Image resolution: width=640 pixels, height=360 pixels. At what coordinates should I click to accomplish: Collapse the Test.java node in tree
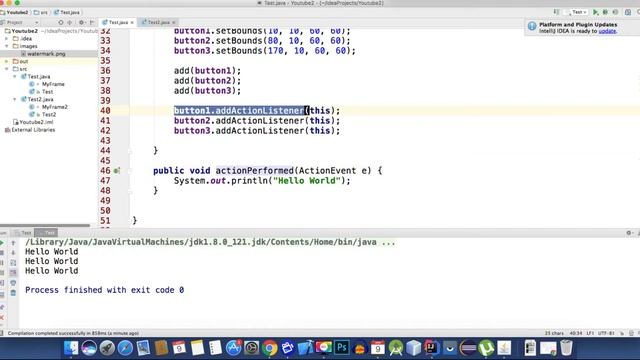coord(15,77)
